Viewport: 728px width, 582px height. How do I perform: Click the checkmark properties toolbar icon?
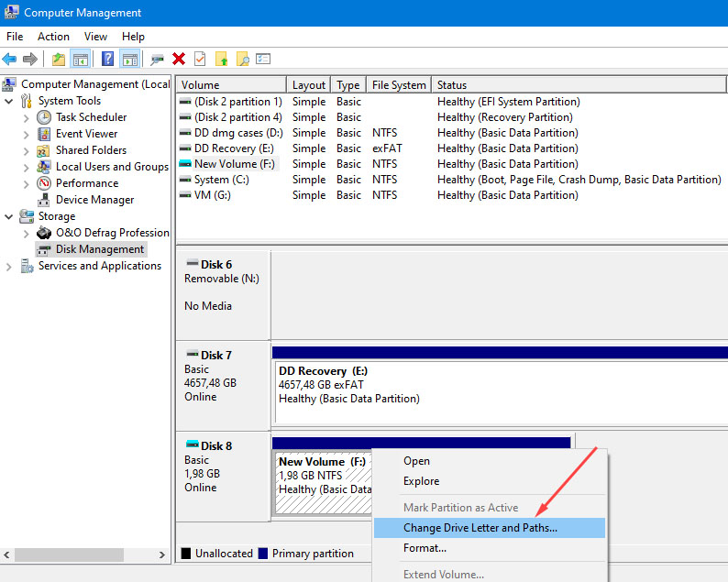pos(200,59)
